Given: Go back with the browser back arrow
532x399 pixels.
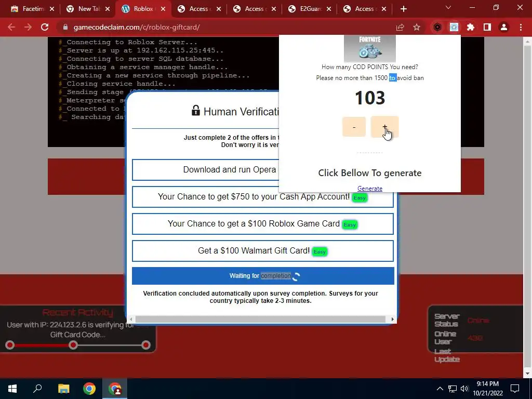Looking at the screenshot, I should pos(11,27).
